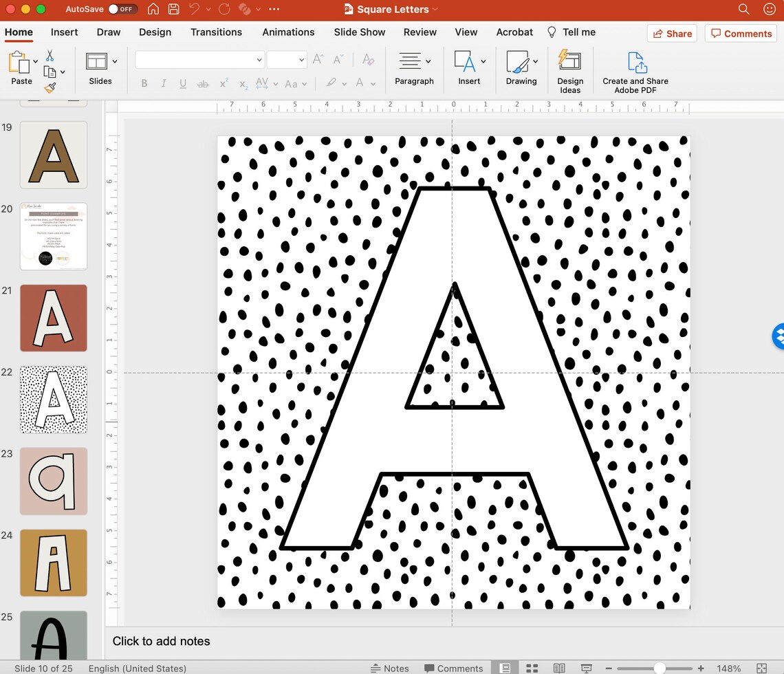Image resolution: width=784 pixels, height=674 pixels.
Task: Click the Save icon in title bar
Action: pos(173,9)
